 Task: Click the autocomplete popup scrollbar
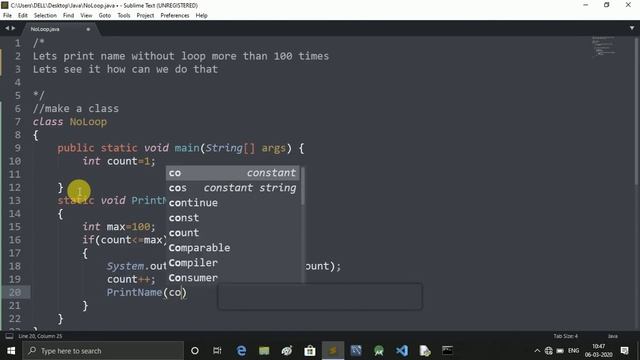(302, 186)
